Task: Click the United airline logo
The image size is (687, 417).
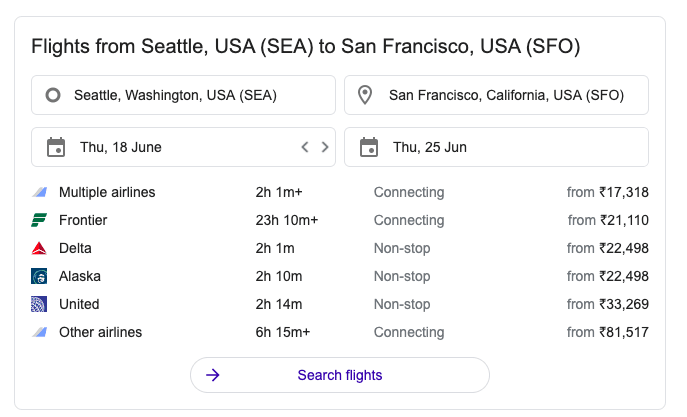Action: 39,304
